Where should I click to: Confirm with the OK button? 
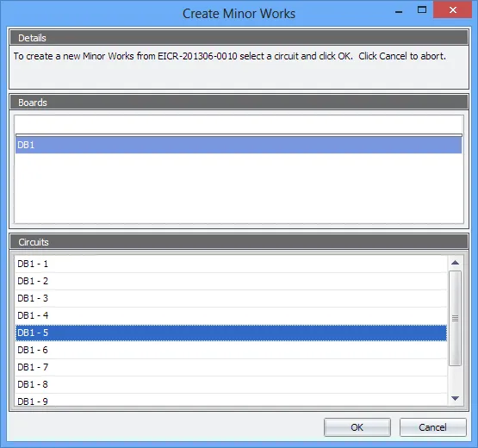click(x=357, y=427)
